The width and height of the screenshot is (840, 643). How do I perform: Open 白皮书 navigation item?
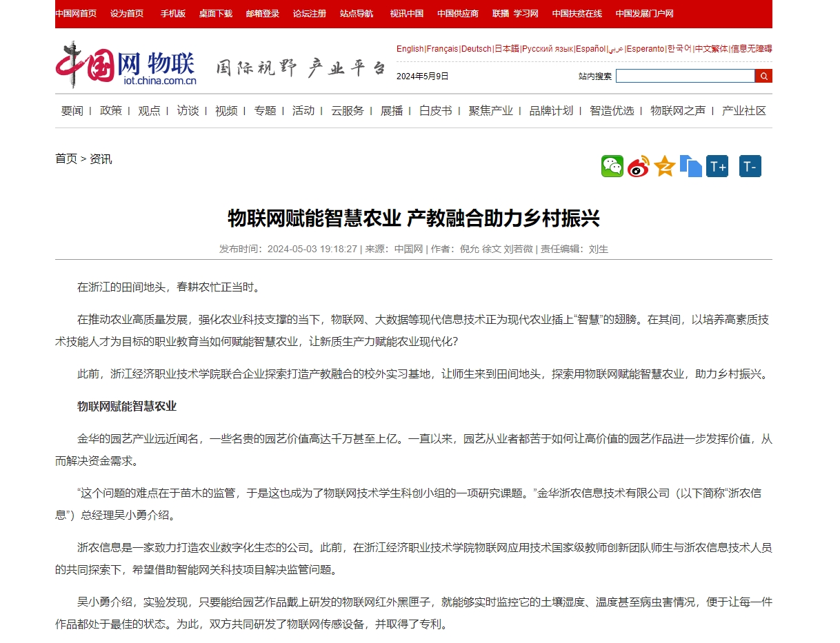[436, 111]
